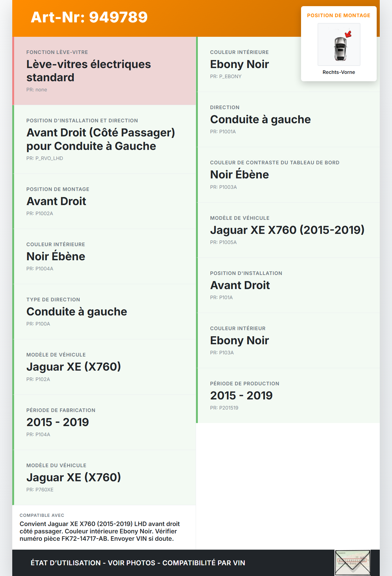Viewport: 392px width, 576px height.
Task: Click the red arrow on car diagram
Action: (348, 34)
